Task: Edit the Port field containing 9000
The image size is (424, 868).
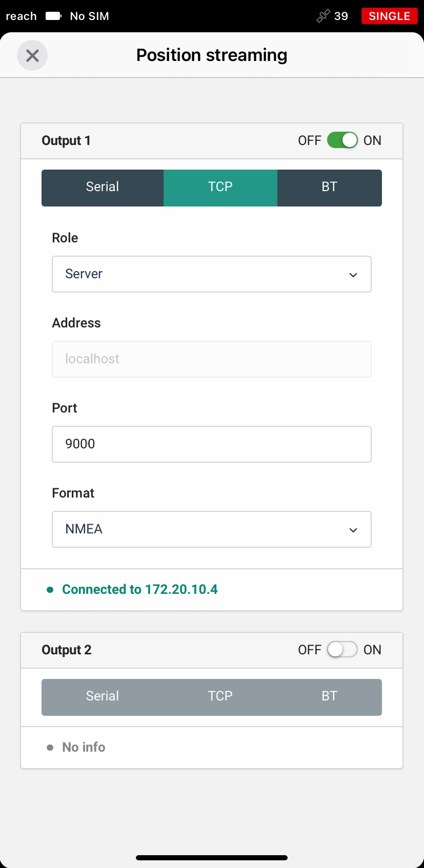Action: click(212, 444)
